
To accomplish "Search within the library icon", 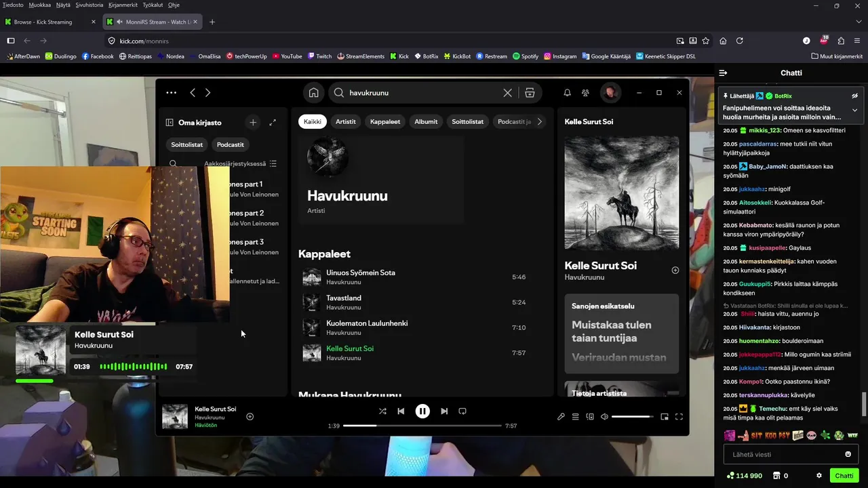I will (x=173, y=163).
